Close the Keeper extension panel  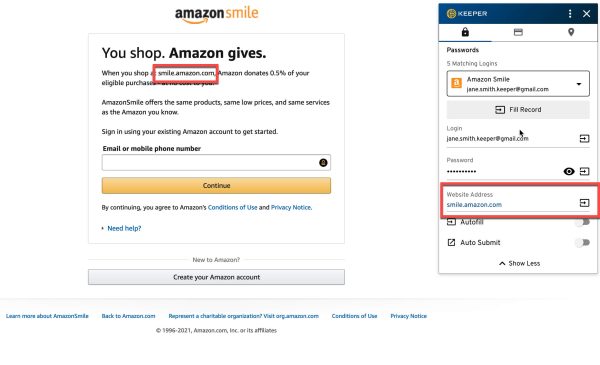[586, 14]
